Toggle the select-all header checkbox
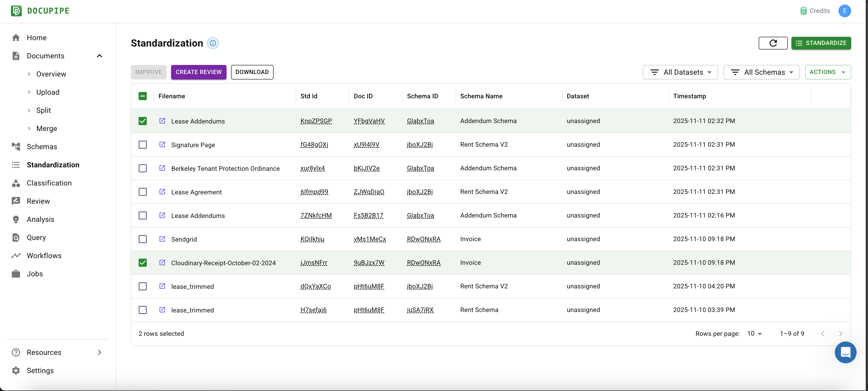The height and width of the screenshot is (391, 868). [142, 96]
